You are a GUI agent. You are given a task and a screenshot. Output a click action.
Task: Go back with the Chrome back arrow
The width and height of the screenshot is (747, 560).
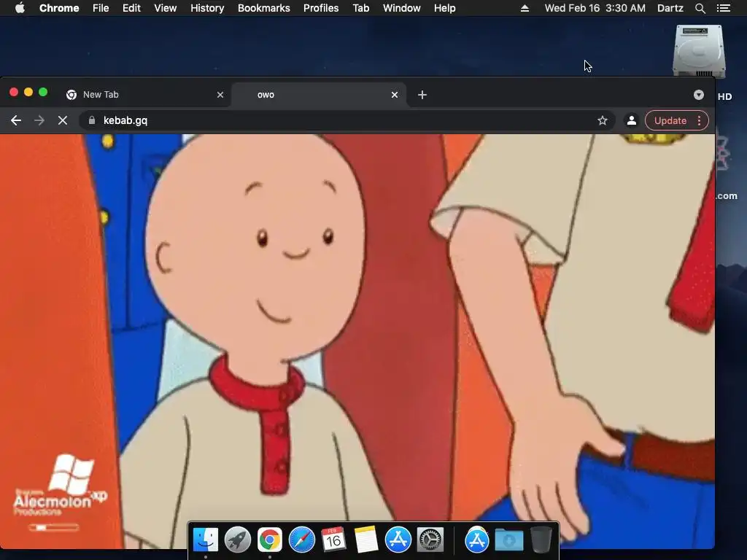[16, 120]
